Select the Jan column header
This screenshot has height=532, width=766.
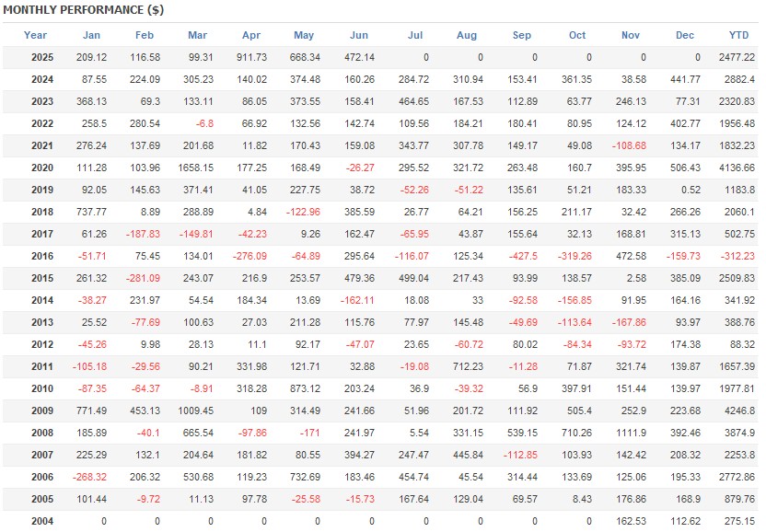pos(92,35)
